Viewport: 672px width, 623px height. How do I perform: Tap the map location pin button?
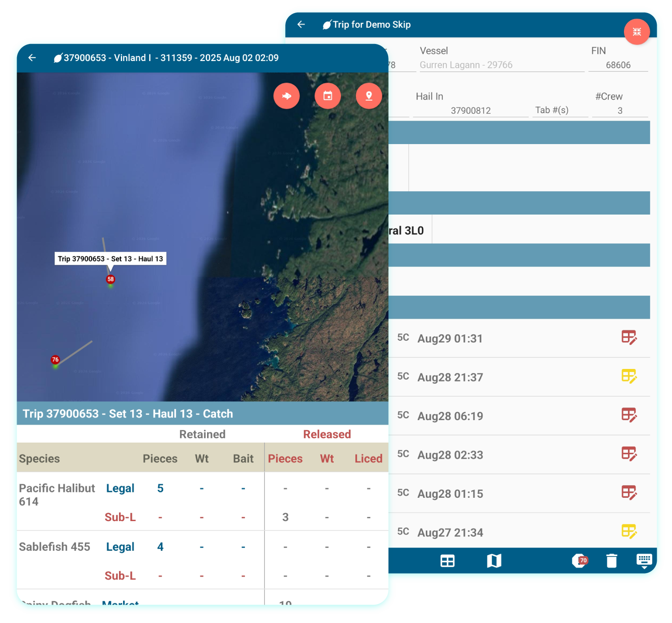pyautogui.click(x=369, y=96)
